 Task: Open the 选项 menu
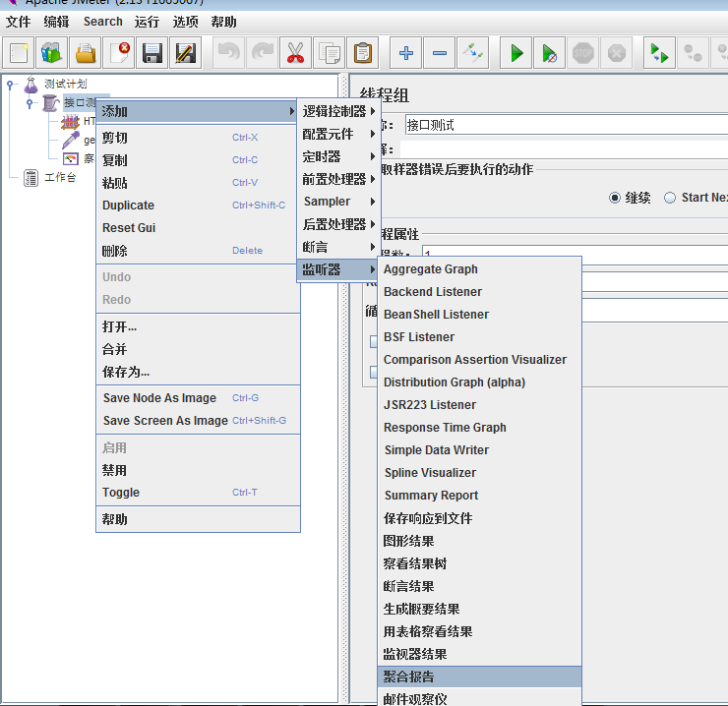tap(185, 22)
